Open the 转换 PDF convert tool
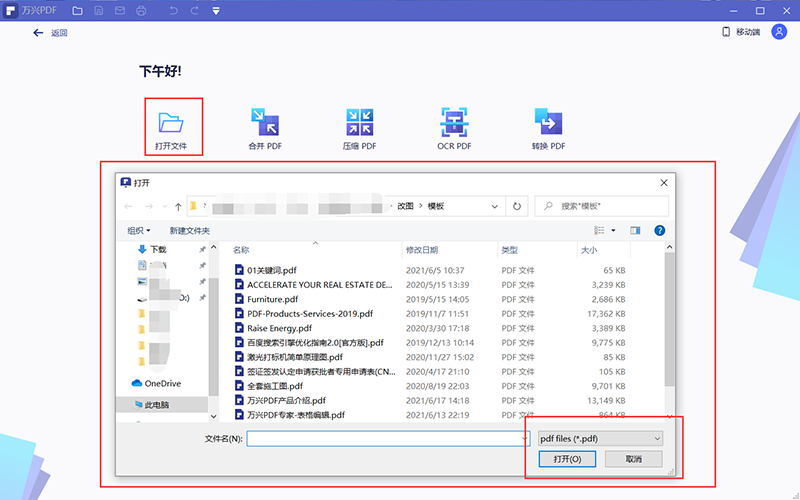The height and width of the screenshot is (500, 800). [x=548, y=123]
